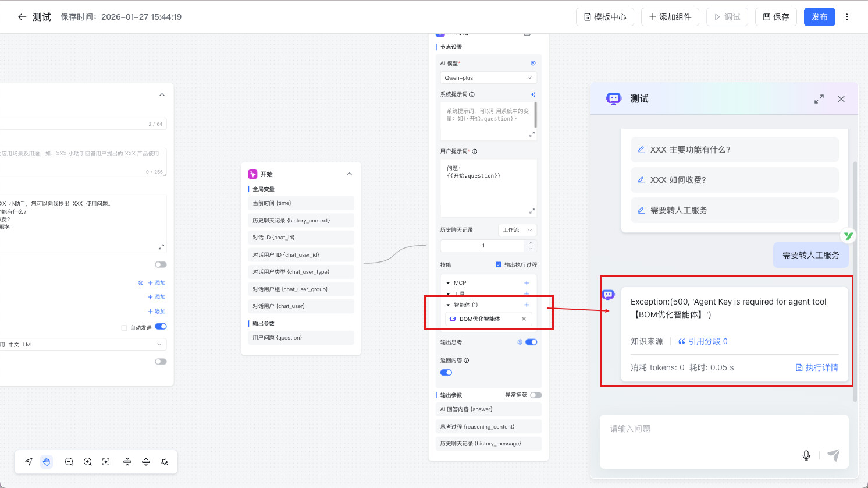Viewport: 868px width, 488px height.
Task: Click the 请输入问题 chat input field
Action: [x=698, y=429]
